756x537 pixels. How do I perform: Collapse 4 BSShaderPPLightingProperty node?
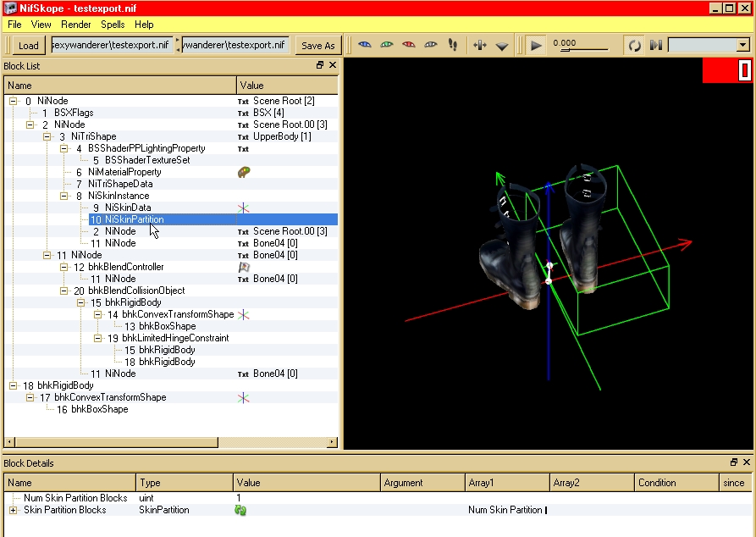tap(63, 148)
